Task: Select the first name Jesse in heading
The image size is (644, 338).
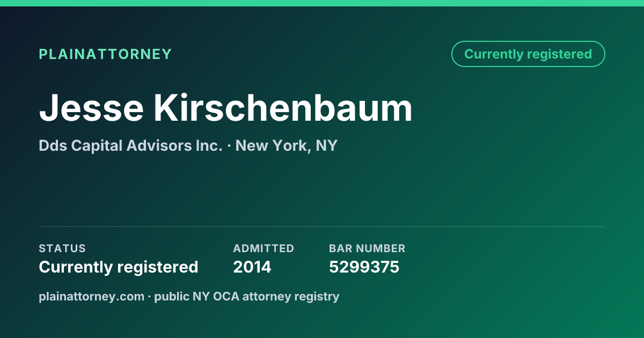Action: 91,108
